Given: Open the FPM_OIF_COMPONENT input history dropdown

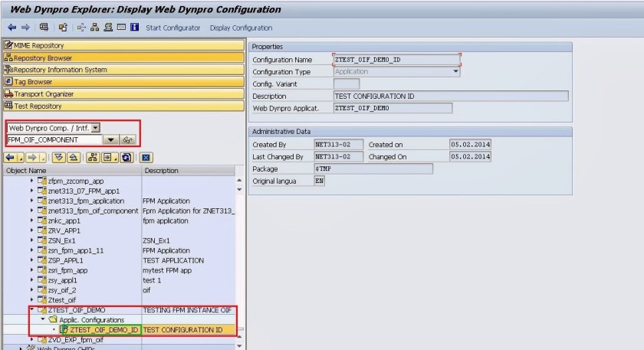Looking at the screenshot, I should (110, 140).
